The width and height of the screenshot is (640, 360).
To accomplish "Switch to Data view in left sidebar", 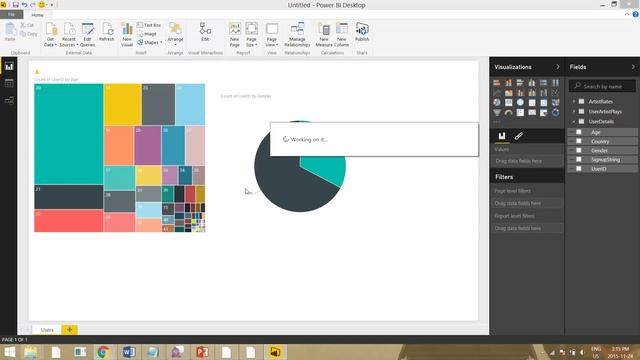I will (x=9, y=83).
